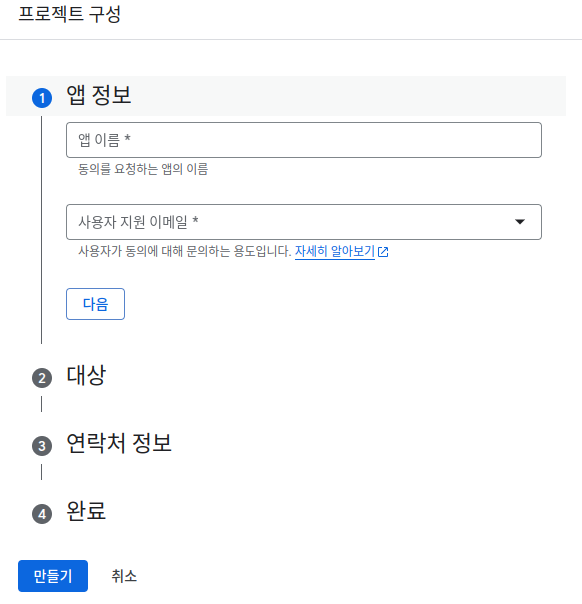This screenshot has width=582, height=604.
Task: Click the vertical stepper line below 앱 정보
Action: coord(42,230)
